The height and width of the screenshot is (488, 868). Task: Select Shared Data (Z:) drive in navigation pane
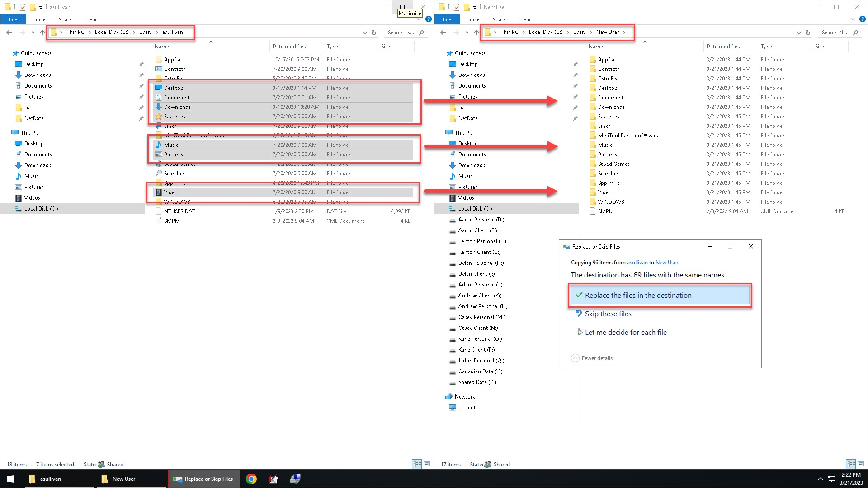point(476,382)
